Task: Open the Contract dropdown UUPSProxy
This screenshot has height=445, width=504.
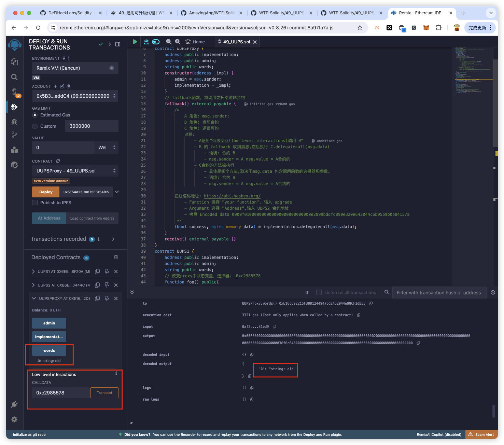Action: click(x=75, y=171)
